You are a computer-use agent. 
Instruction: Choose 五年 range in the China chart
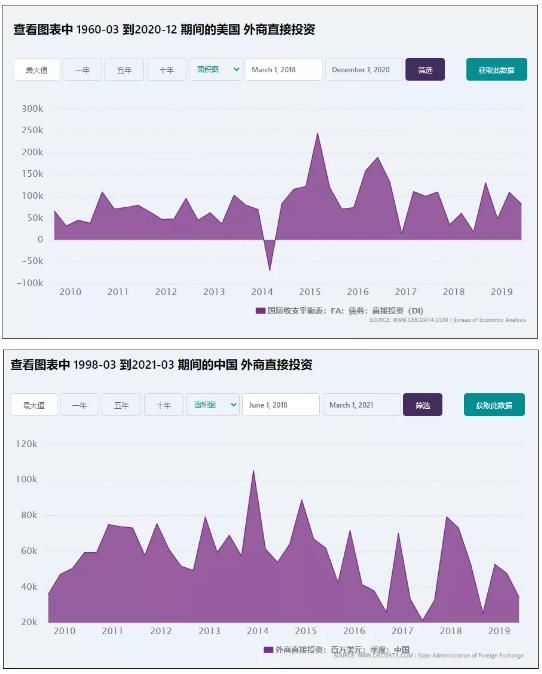[121, 404]
